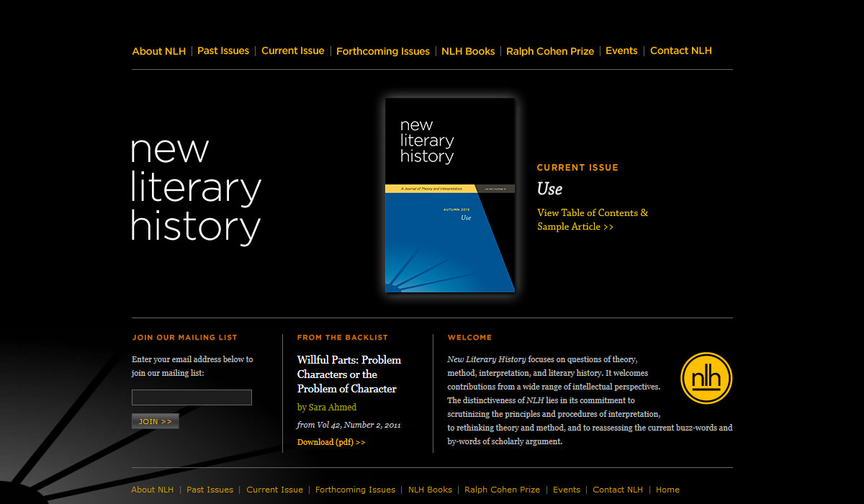View Table of Contents & Sample Article link
The height and width of the screenshot is (504, 864).
pyautogui.click(x=593, y=220)
